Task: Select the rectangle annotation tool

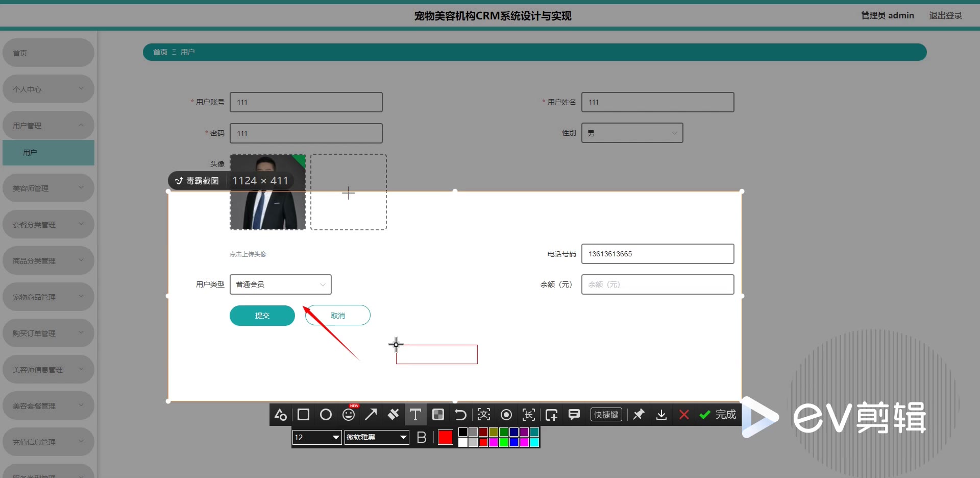Action: [303, 415]
